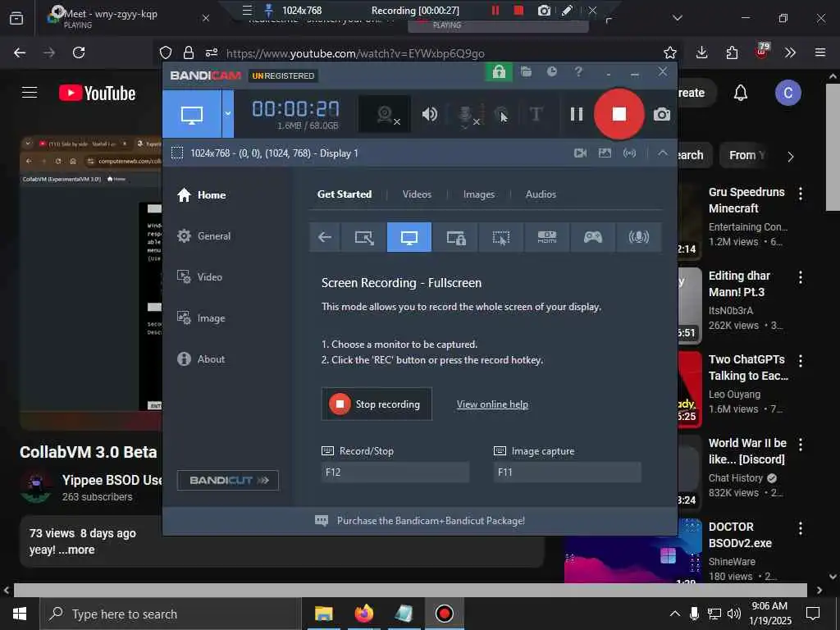Image resolution: width=840 pixels, height=630 pixels.
Task: Stop recording with the large red button
Action: [x=619, y=114]
